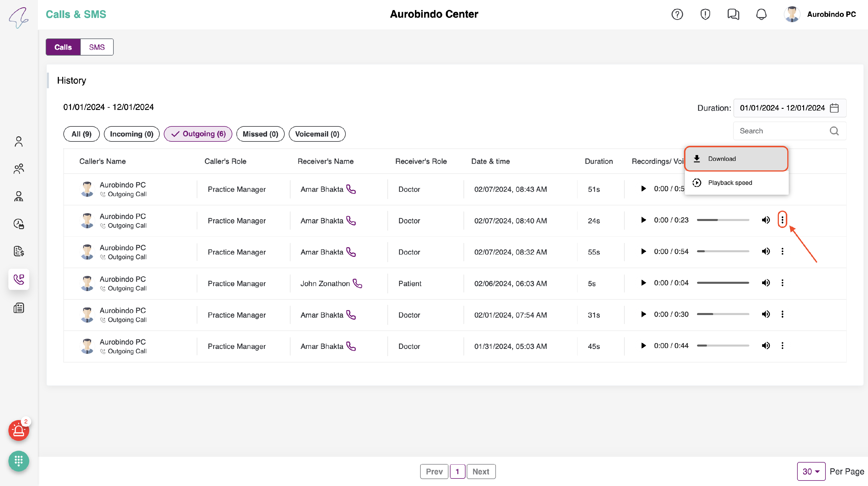Open more options for the 01/31/2024 call
868x486 pixels.
[782, 346]
